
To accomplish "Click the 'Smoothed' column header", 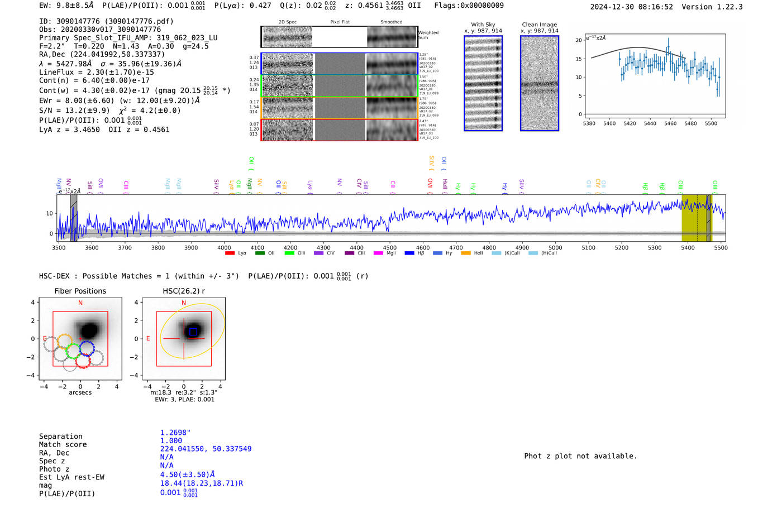I will (x=392, y=22).
